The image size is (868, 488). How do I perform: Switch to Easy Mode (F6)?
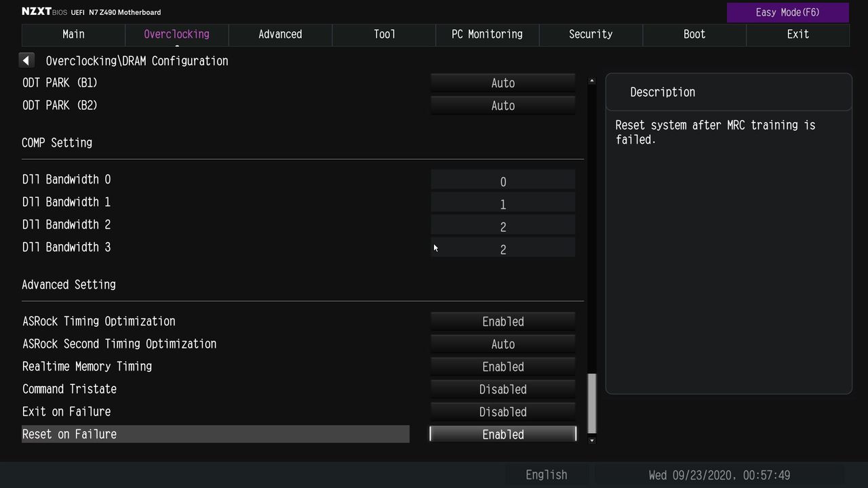[788, 12]
